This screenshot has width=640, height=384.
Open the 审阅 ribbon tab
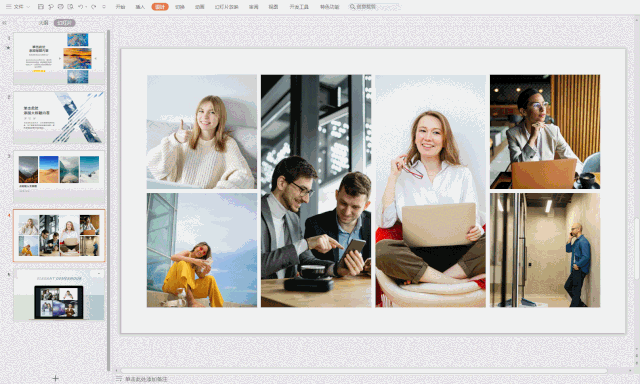(x=253, y=7)
